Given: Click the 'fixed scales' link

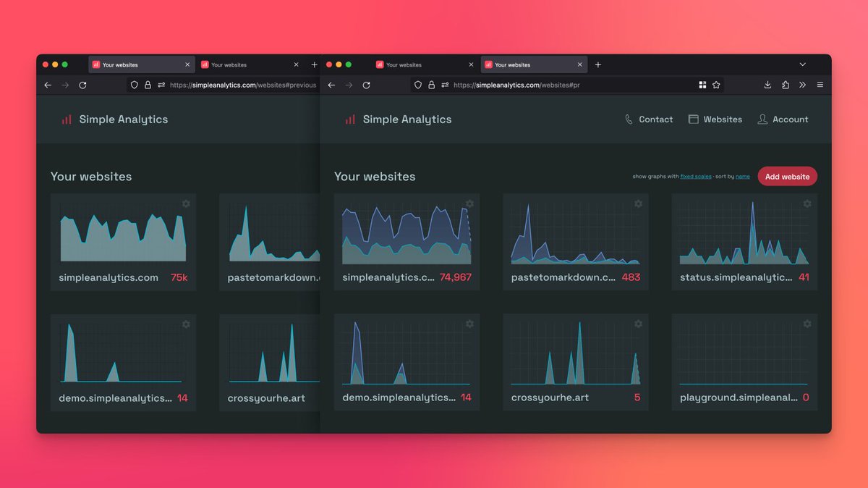Looking at the screenshot, I should [696, 177].
